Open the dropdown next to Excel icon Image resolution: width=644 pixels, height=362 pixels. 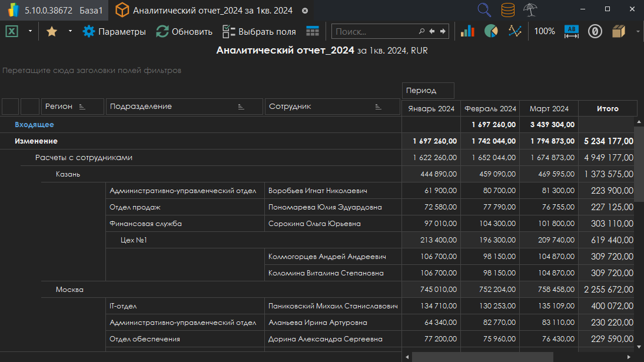point(29,31)
